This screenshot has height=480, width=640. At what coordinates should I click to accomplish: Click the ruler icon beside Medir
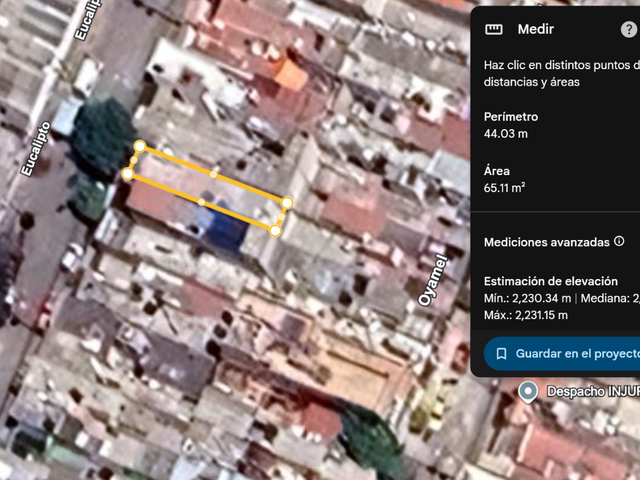(x=493, y=29)
